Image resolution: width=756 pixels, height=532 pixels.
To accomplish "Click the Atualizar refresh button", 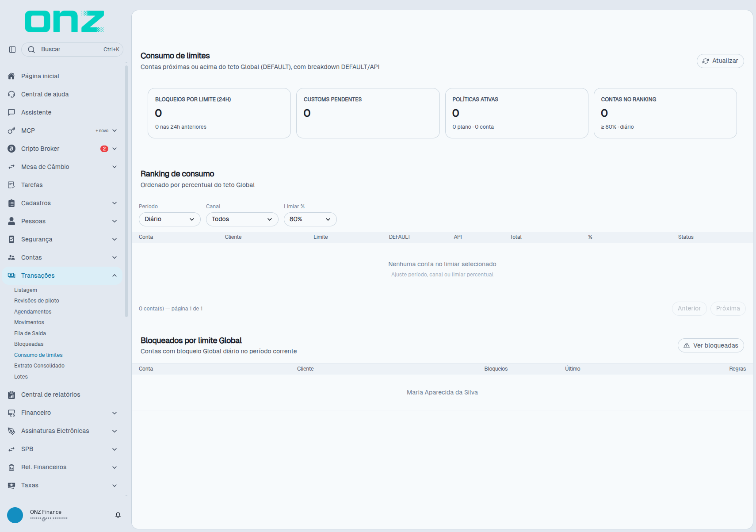I will (720, 61).
